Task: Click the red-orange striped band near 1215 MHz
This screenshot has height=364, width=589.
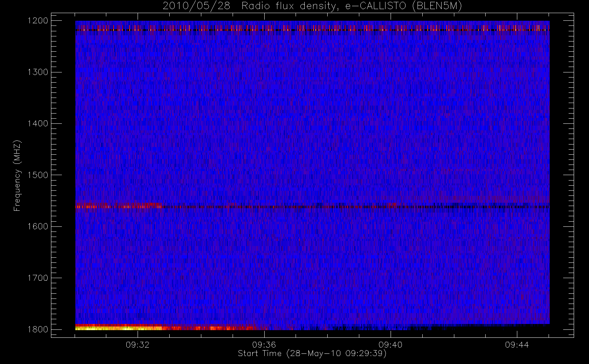Action: click(312, 28)
